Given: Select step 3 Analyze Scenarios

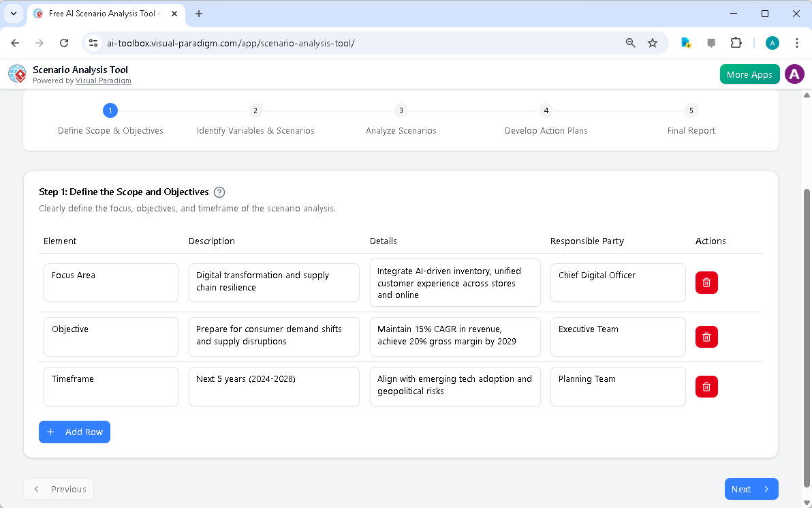Looking at the screenshot, I should (x=401, y=110).
